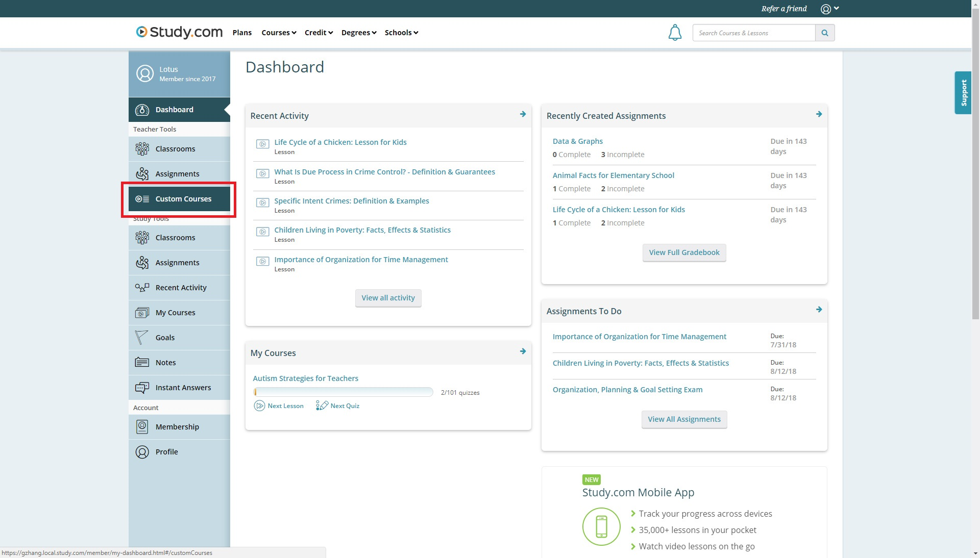
Task: Click the notification bell icon
Action: coord(675,33)
